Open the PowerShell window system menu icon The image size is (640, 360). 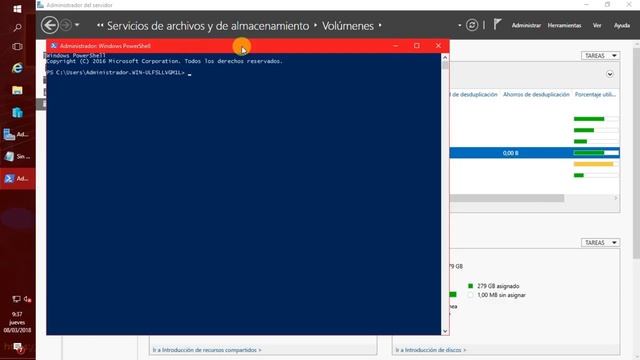(54, 46)
